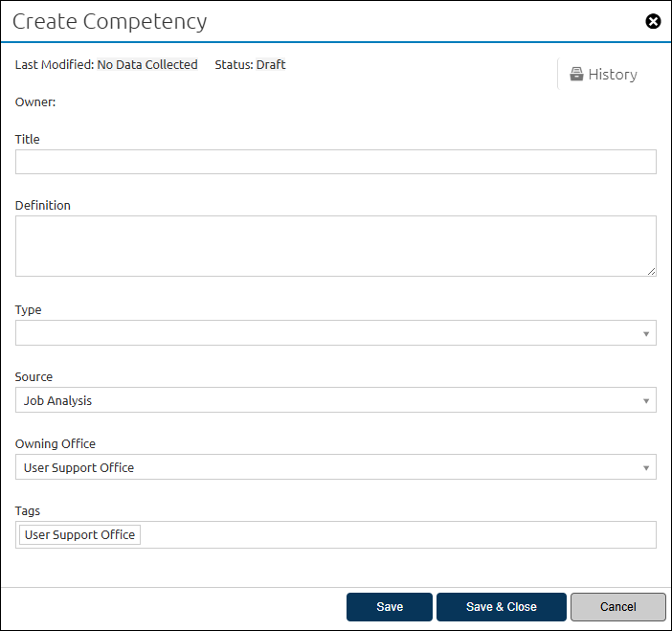Viewport: 672px width, 631px height.
Task: Cancel creating the competency
Action: pyautogui.click(x=617, y=606)
